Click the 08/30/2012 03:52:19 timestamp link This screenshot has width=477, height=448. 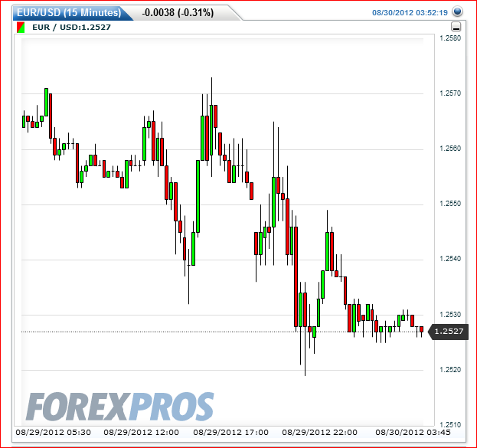(x=410, y=13)
